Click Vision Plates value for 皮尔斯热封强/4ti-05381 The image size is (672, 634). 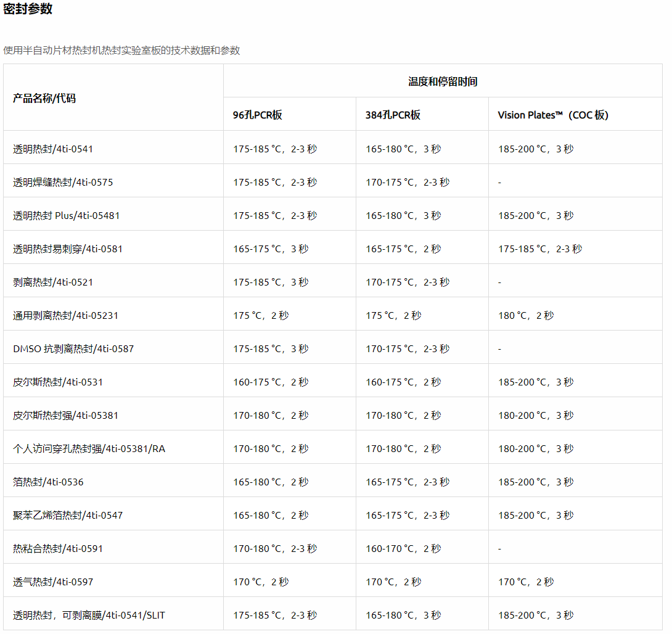[536, 416]
